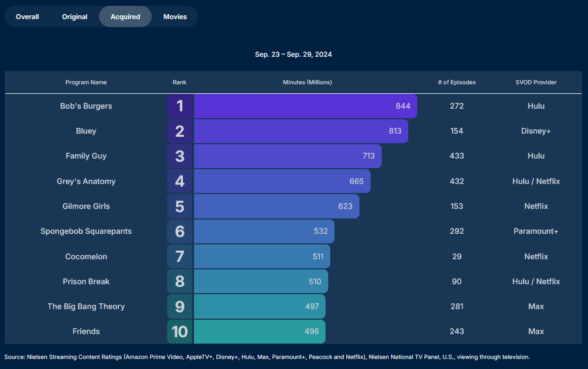Click the rank 1 badge
588x369 pixels.
(x=180, y=106)
